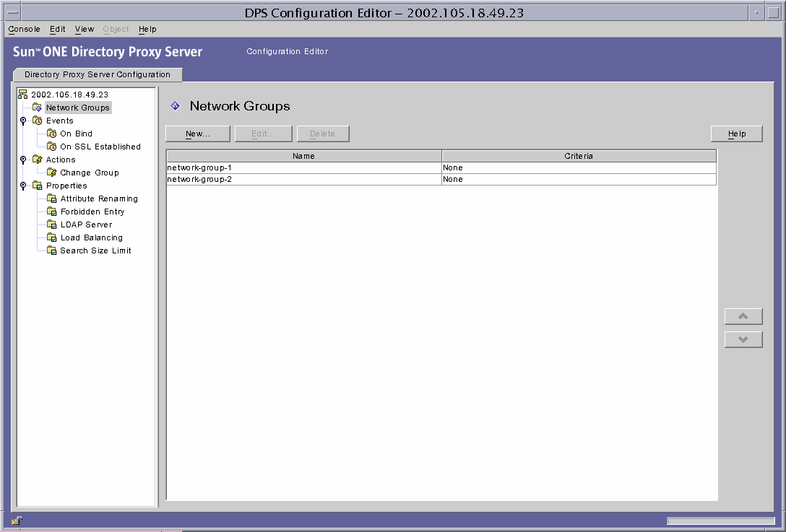Open the Forbidden Entry property node
786x532 pixels.
pyautogui.click(x=92, y=212)
